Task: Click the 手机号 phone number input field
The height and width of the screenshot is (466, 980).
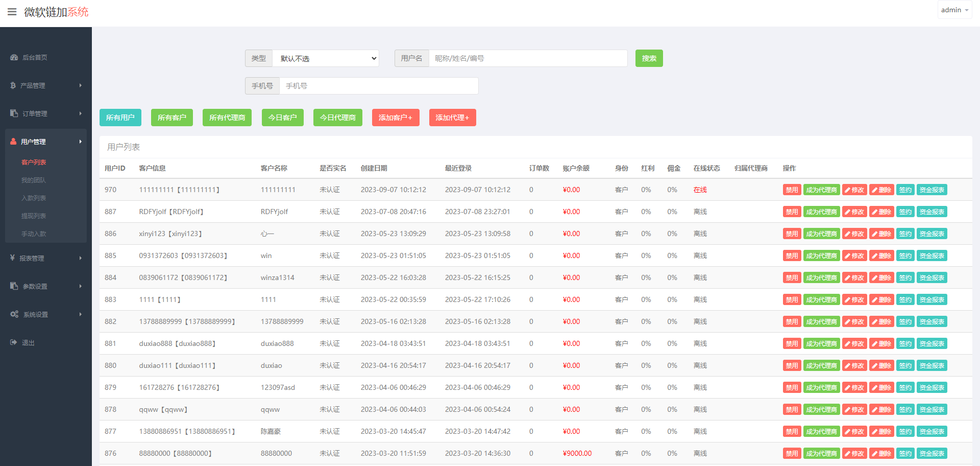Action: [379, 86]
